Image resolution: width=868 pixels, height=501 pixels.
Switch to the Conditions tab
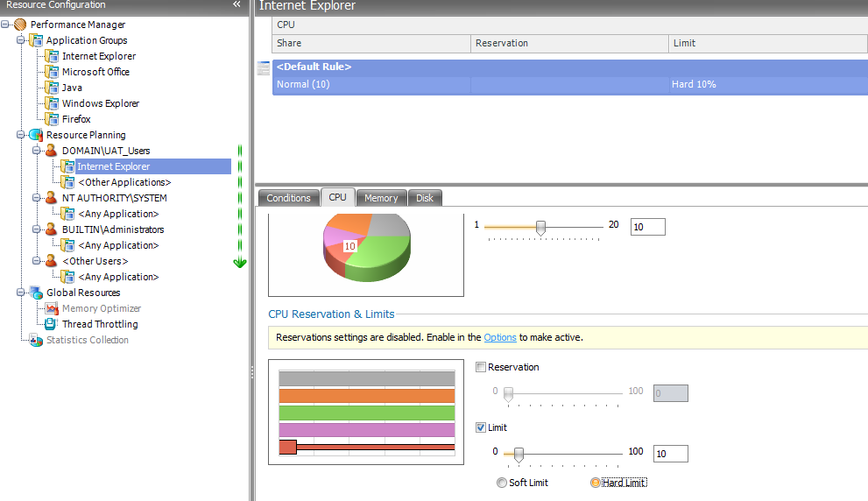(x=288, y=198)
